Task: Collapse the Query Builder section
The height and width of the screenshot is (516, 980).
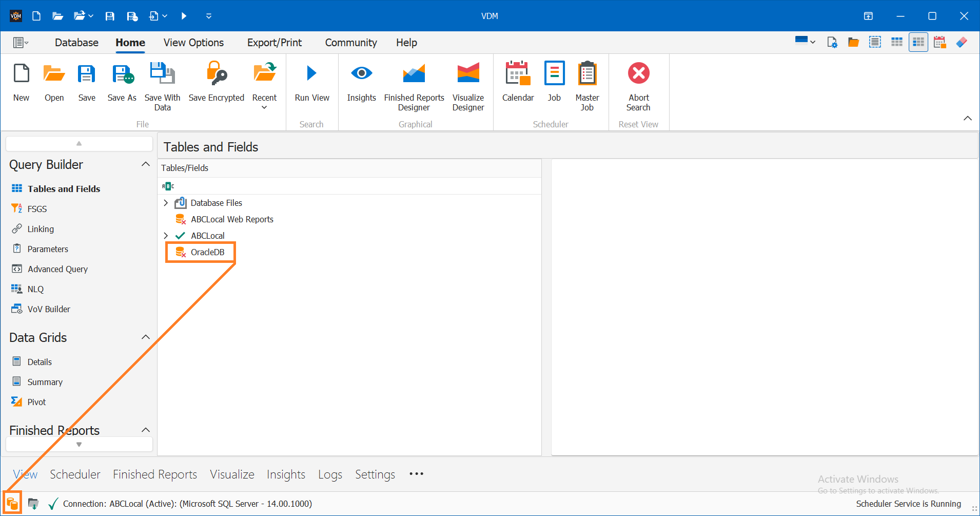Action: [146, 164]
